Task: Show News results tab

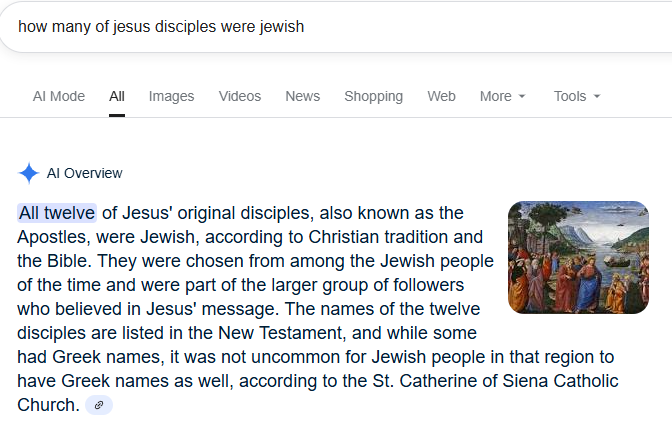Action: pos(302,96)
